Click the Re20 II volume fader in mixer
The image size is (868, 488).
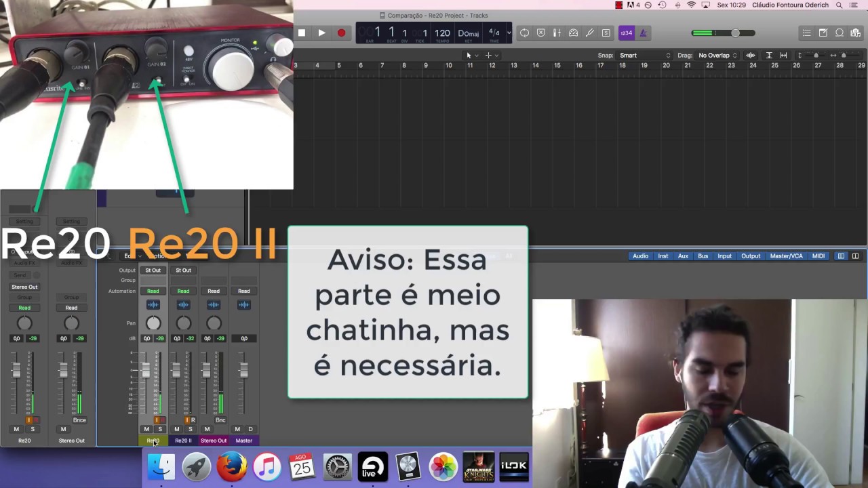176,370
